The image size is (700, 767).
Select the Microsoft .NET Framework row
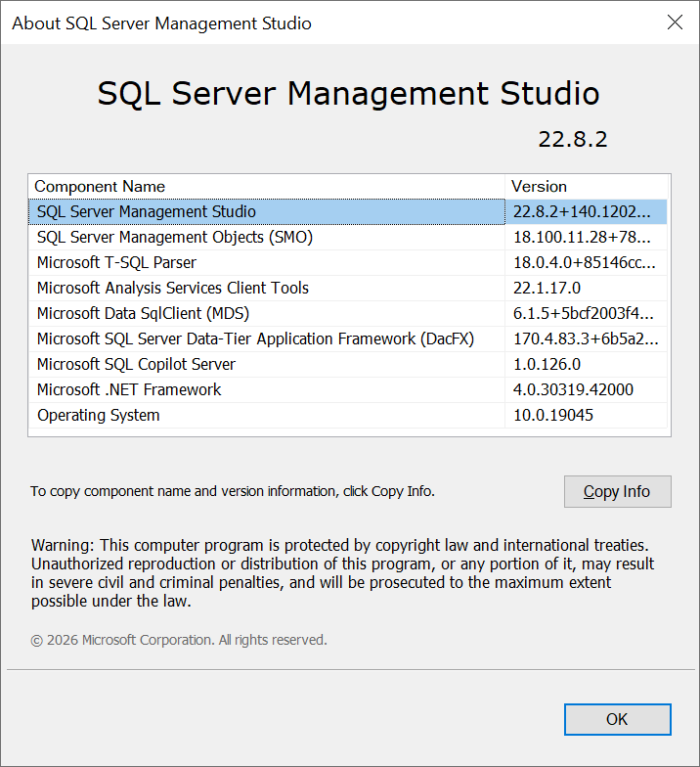point(348,389)
